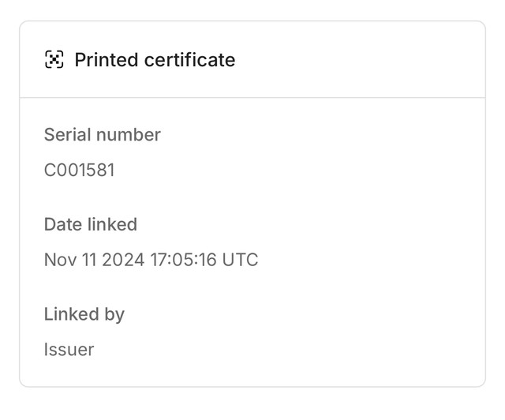
Task: Click the word Date in Date linked
Action: coord(63,224)
